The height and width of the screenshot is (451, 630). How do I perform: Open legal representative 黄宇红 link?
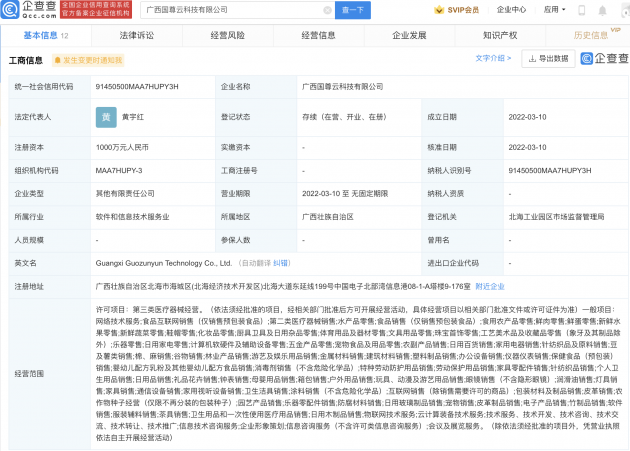[133, 117]
